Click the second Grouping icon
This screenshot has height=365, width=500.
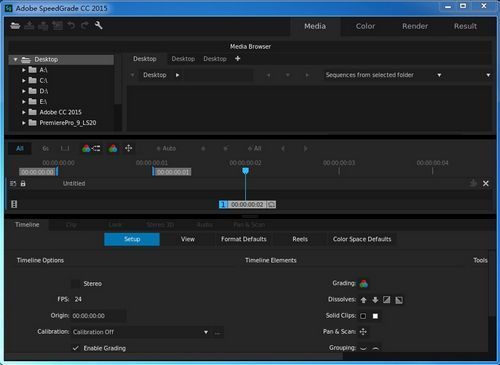click(x=375, y=348)
